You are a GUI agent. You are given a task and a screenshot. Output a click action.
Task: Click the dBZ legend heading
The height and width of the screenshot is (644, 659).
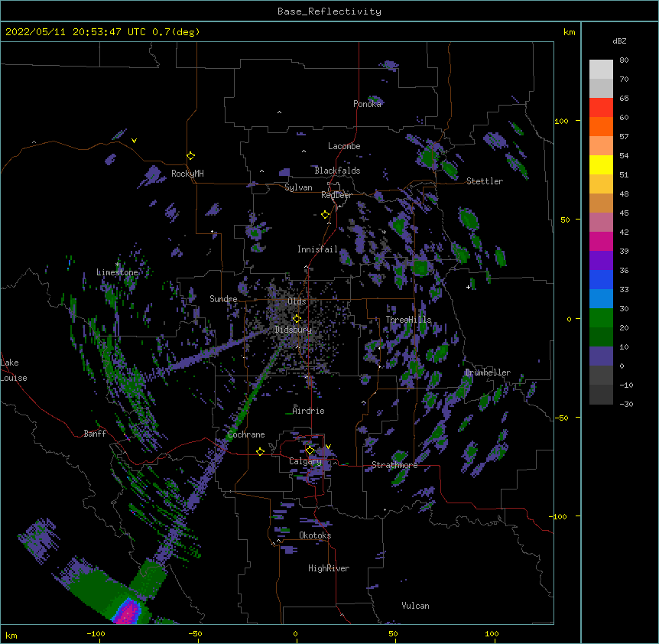click(x=619, y=41)
